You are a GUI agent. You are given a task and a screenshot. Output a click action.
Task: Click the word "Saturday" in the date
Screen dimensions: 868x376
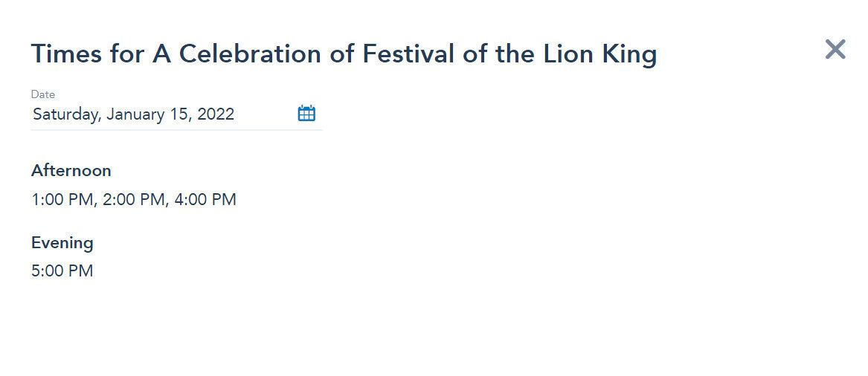click(x=65, y=114)
